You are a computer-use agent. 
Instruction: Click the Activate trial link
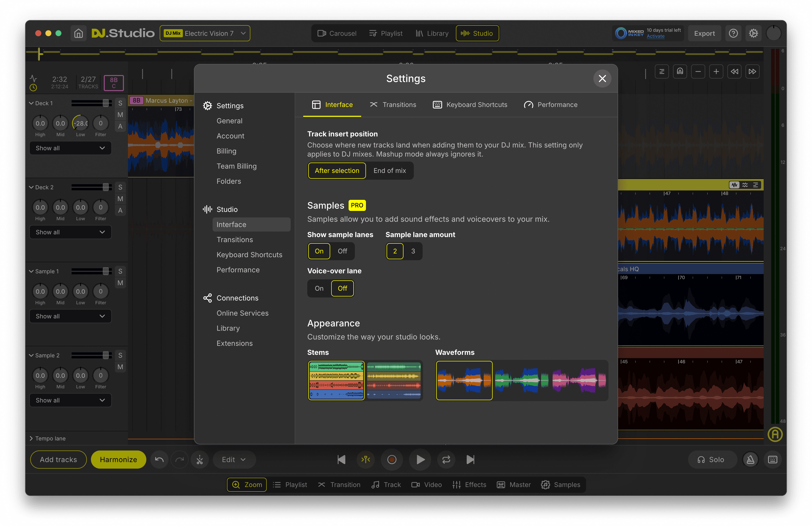click(x=655, y=36)
